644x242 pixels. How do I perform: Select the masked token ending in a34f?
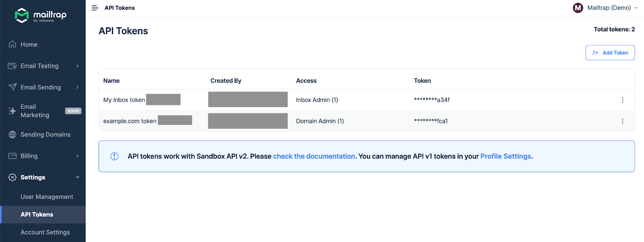(x=431, y=100)
